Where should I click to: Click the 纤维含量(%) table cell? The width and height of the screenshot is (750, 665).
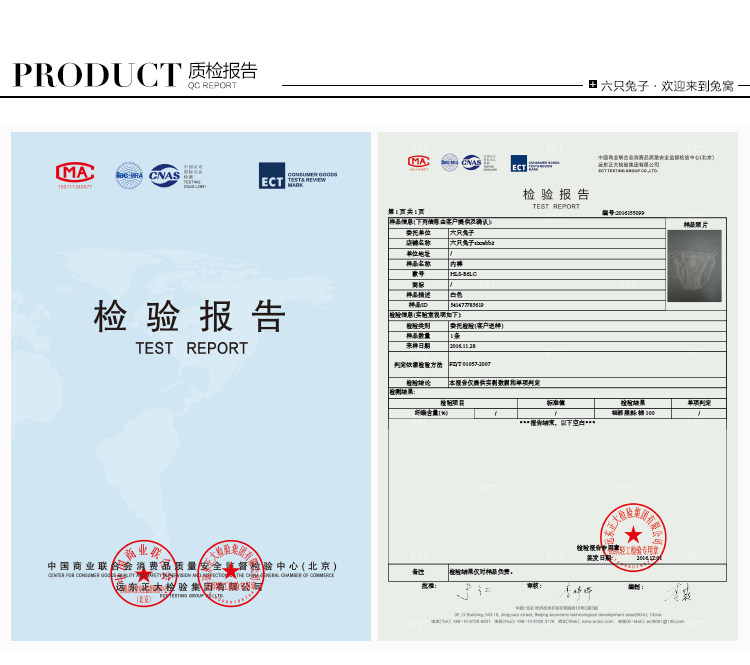pos(431,413)
